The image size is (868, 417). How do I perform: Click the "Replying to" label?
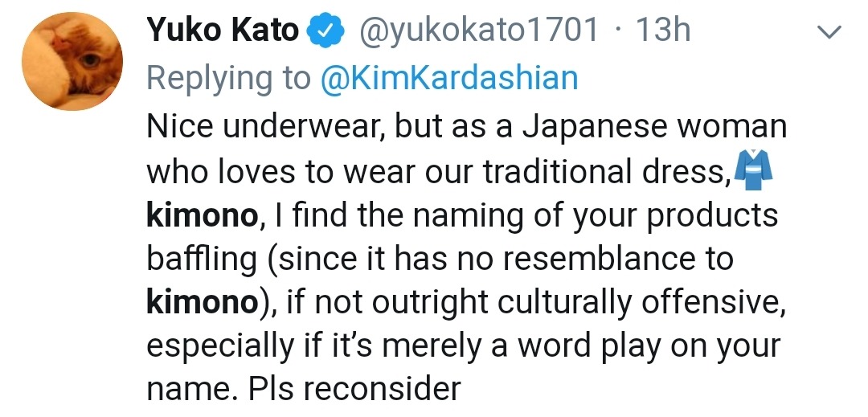coord(229,78)
